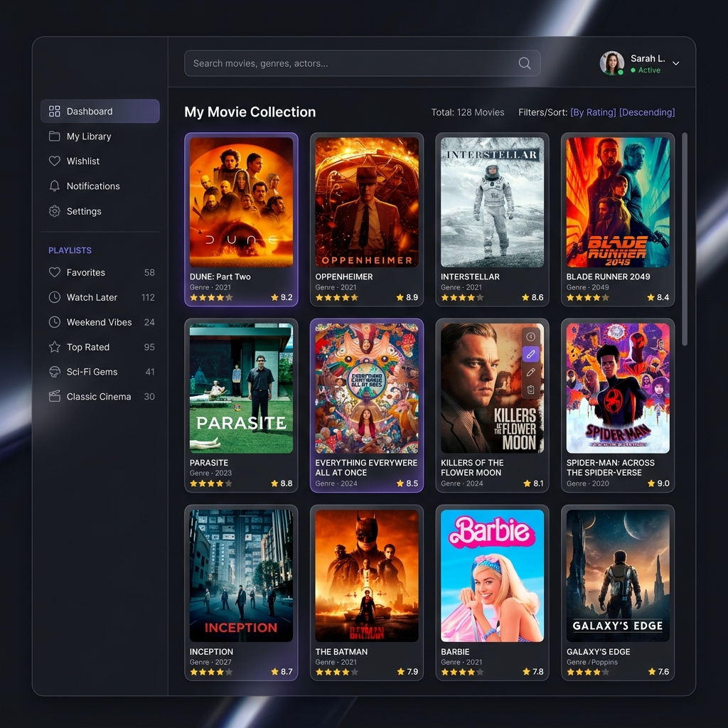Image resolution: width=728 pixels, height=728 pixels.
Task: Switch to the Dashboard section
Action: 89,111
